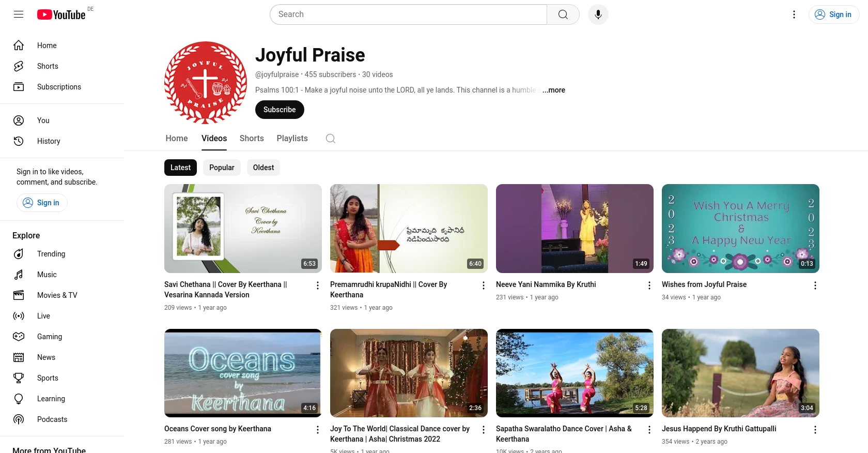868x453 pixels.
Task: Select the Popular sort chip
Action: pos(222,168)
